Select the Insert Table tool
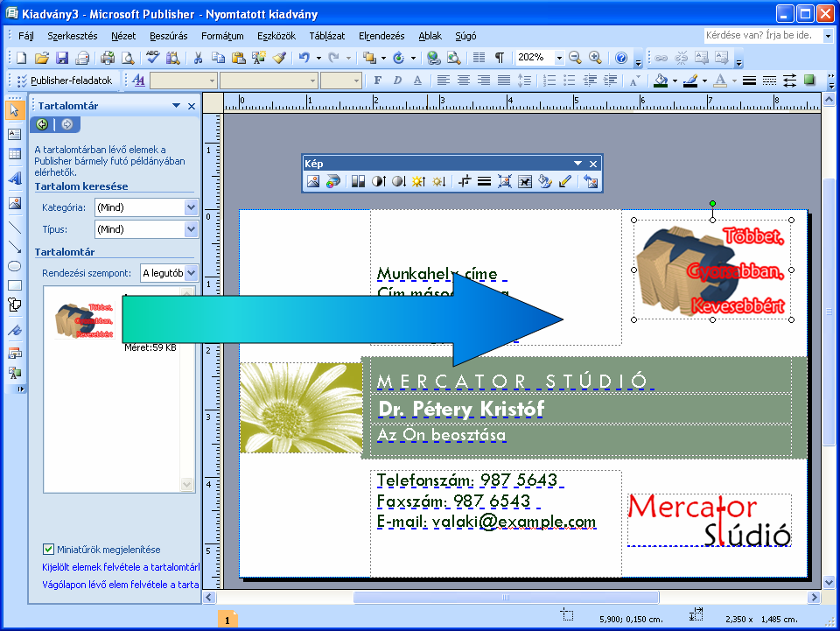The image size is (840, 631). [x=15, y=154]
